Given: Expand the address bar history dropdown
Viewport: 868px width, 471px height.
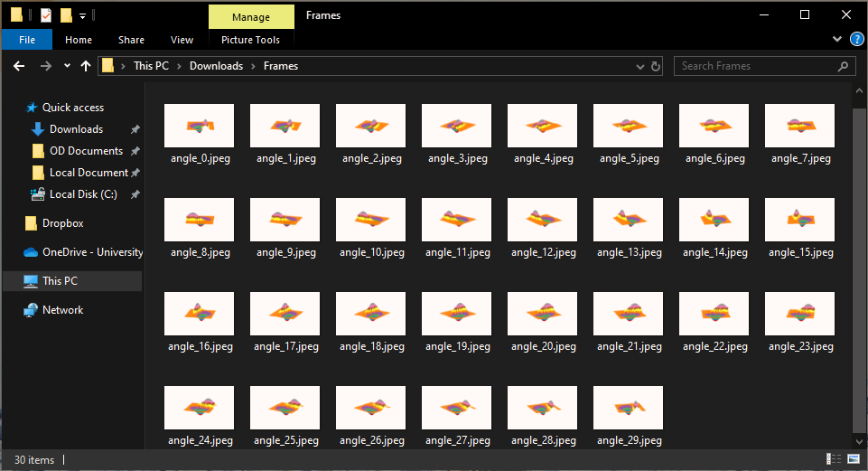Looking at the screenshot, I should pyautogui.click(x=639, y=67).
